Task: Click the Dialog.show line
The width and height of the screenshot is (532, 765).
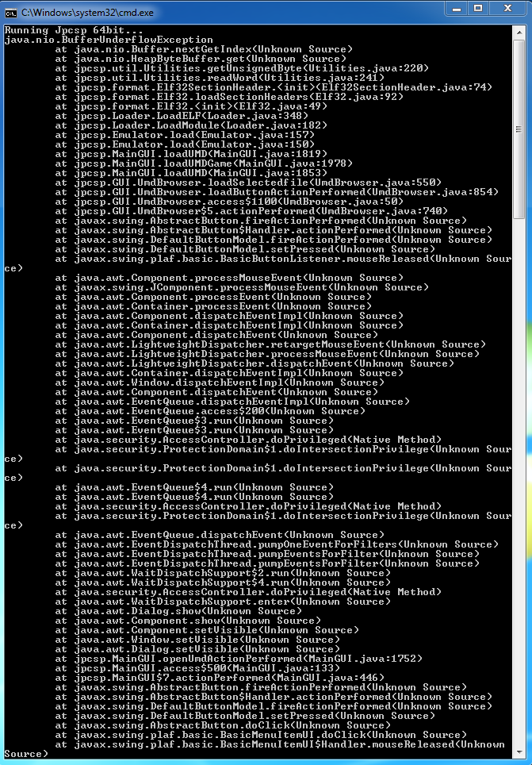Action: point(178,611)
